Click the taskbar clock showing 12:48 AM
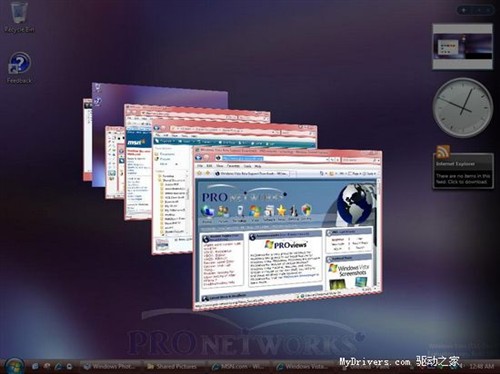The image size is (500, 374). [x=481, y=366]
